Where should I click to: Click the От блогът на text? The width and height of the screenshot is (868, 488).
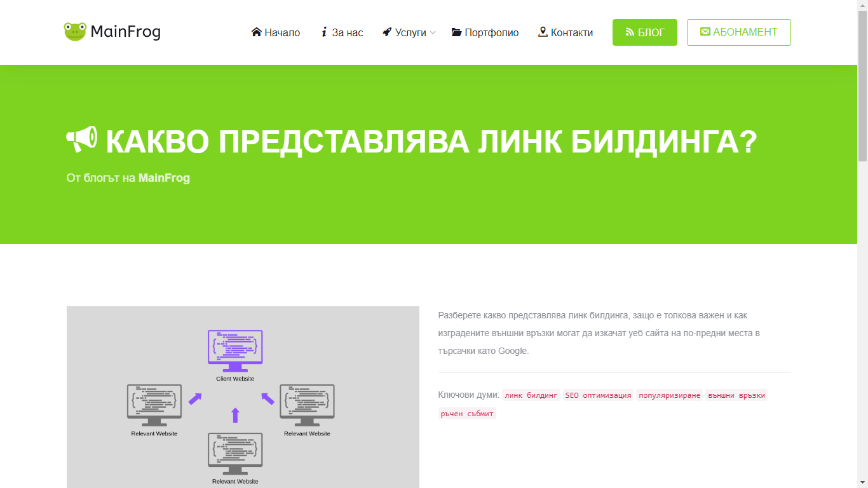click(x=101, y=178)
